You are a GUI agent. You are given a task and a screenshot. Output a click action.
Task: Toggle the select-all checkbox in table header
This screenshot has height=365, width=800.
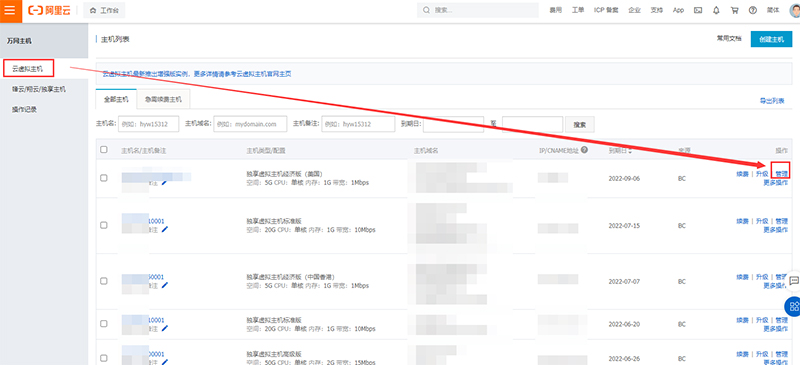(x=104, y=150)
